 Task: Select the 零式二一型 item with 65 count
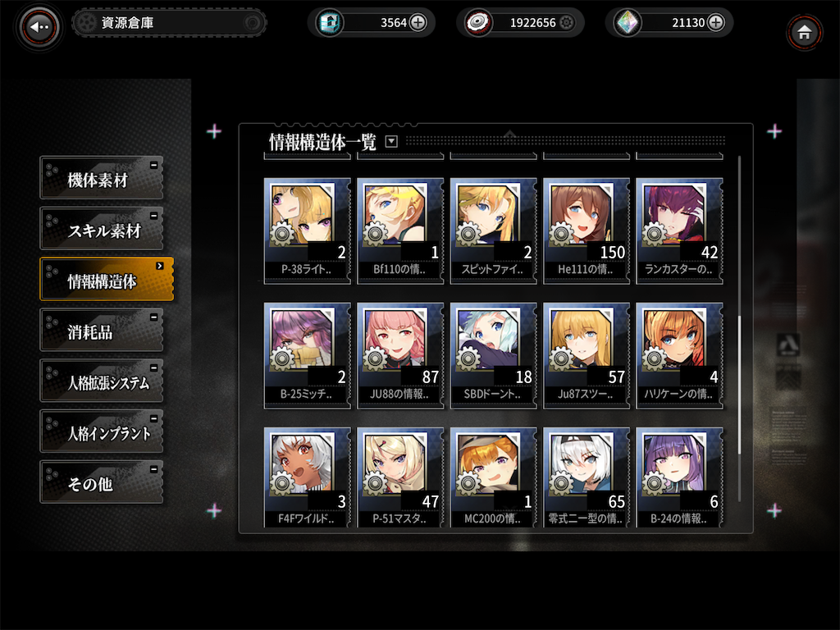(586, 478)
